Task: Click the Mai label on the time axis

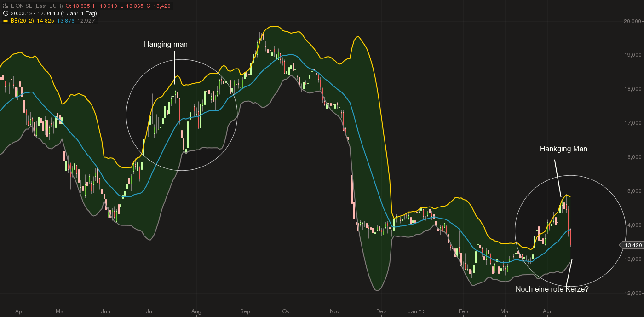Action: (x=60, y=312)
